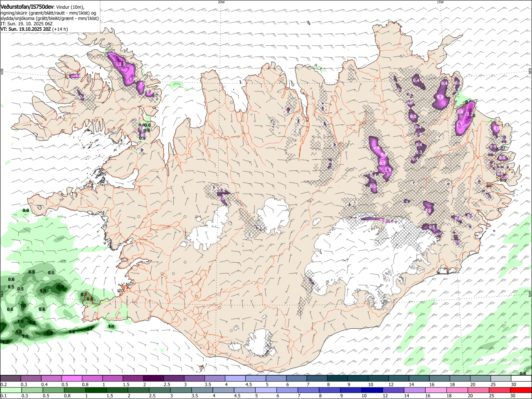Click the bright pink 0.5 snow legend swatch
The image size is (532, 399).
(x=71, y=379)
